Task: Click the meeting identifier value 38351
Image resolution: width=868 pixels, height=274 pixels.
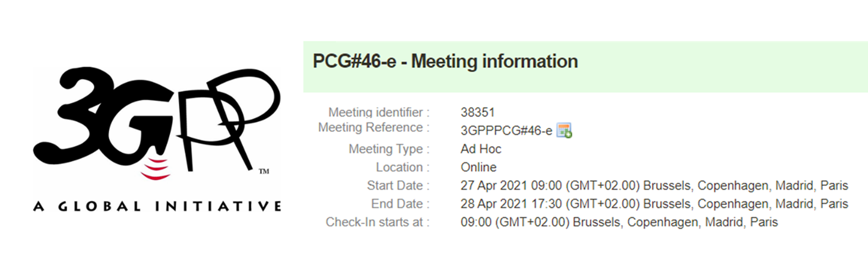Action: click(x=478, y=112)
